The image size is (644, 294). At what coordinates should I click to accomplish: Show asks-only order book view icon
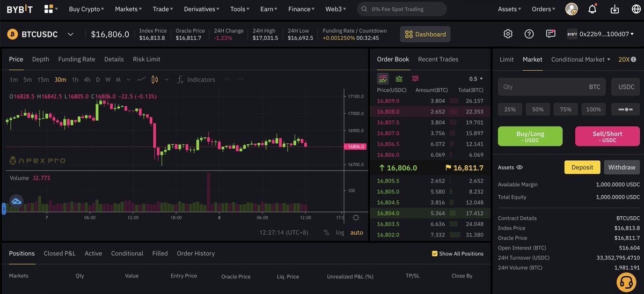tap(415, 78)
